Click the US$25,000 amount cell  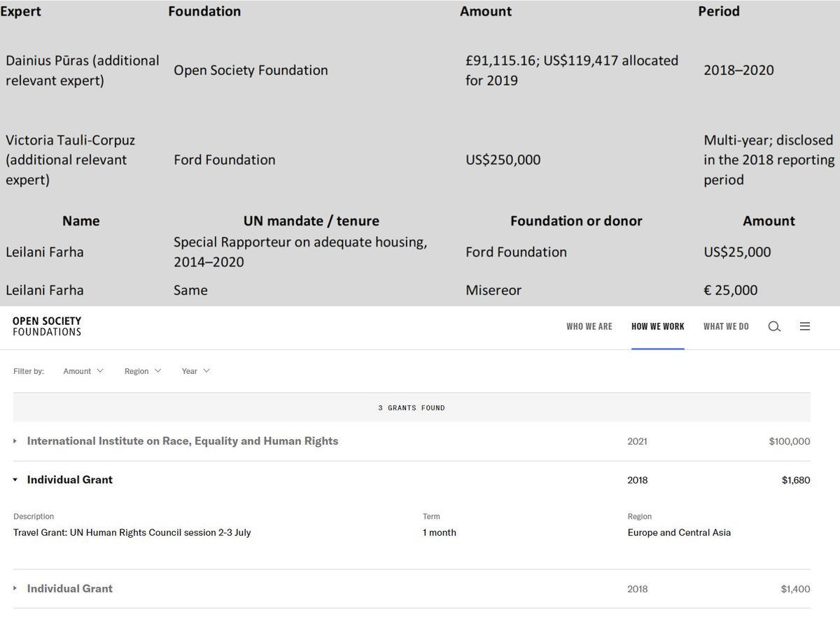click(737, 251)
